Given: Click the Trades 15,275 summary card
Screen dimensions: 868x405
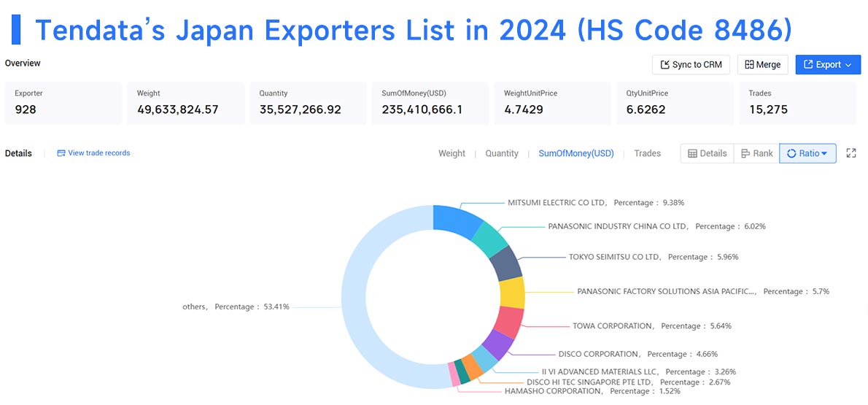Looking at the screenshot, I should 798,103.
